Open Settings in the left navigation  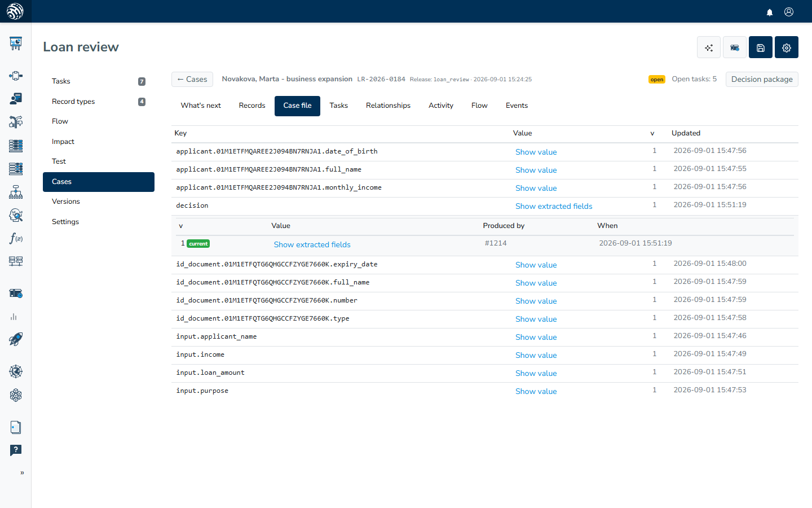pyautogui.click(x=99, y=222)
